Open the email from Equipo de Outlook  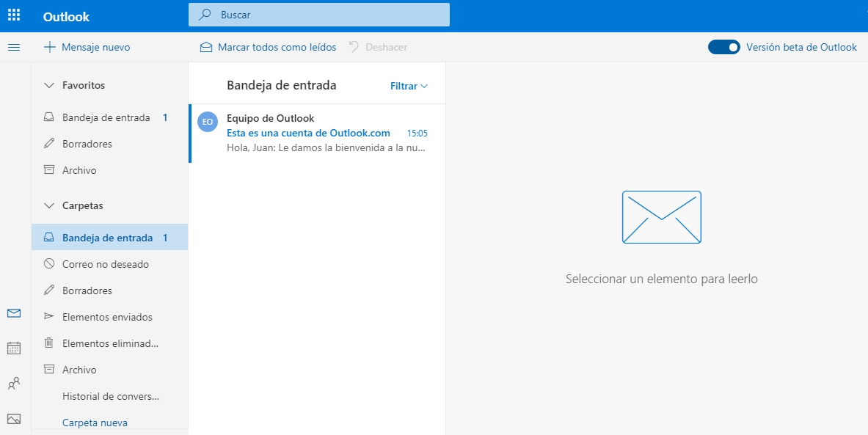tap(317, 133)
